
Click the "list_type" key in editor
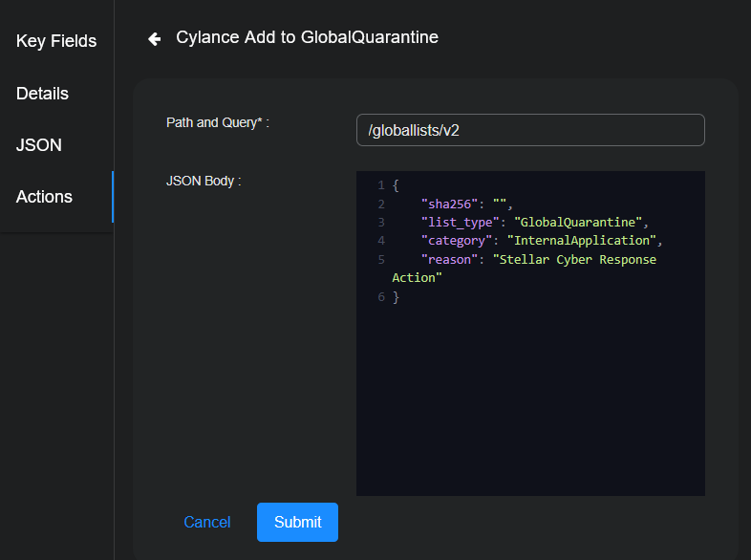461,223
